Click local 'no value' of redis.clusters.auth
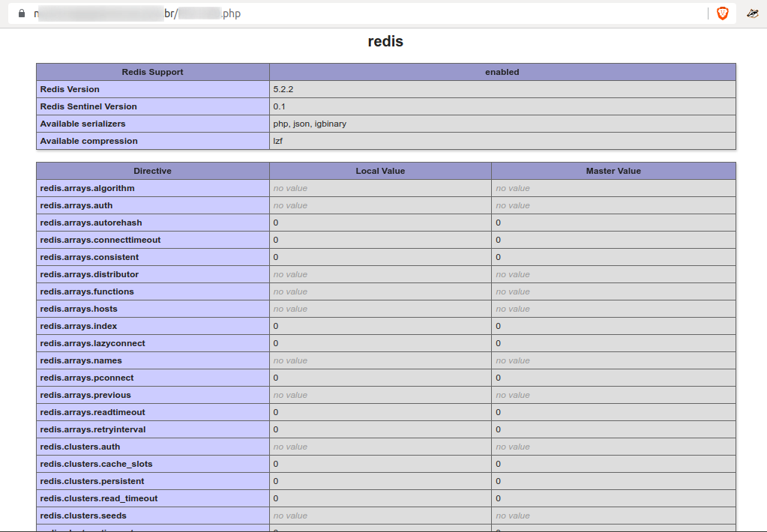767x532 pixels. tap(291, 447)
